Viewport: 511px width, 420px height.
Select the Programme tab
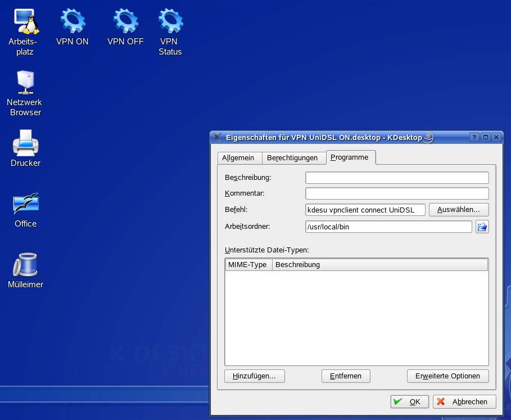click(351, 157)
